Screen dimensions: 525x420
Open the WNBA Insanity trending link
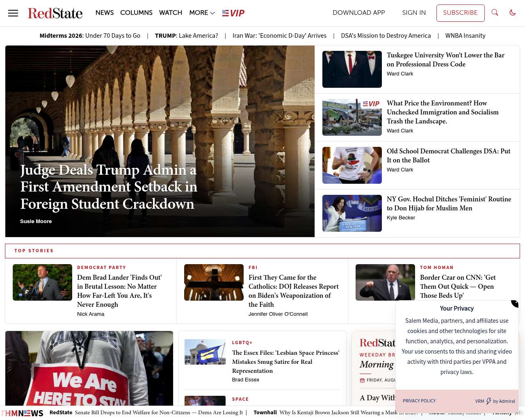click(466, 36)
